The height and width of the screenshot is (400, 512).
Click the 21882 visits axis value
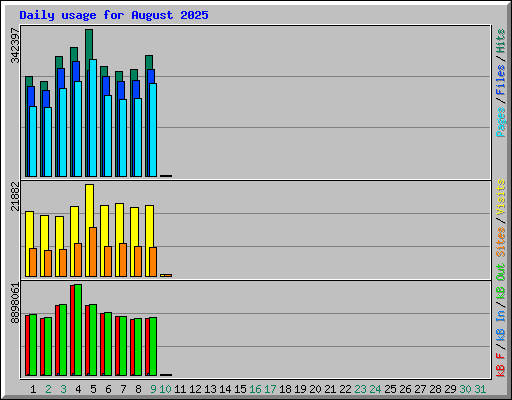pyautogui.click(x=15, y=196)
